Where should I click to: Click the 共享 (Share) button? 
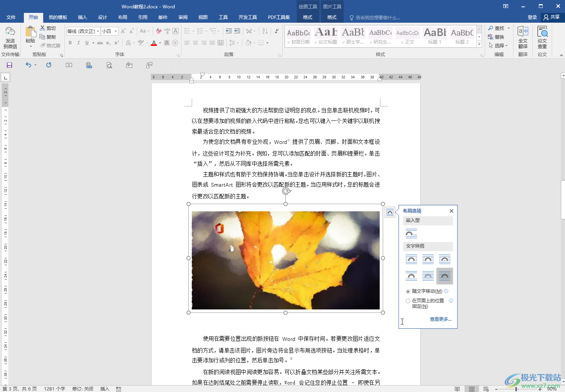tap(552, 17)
